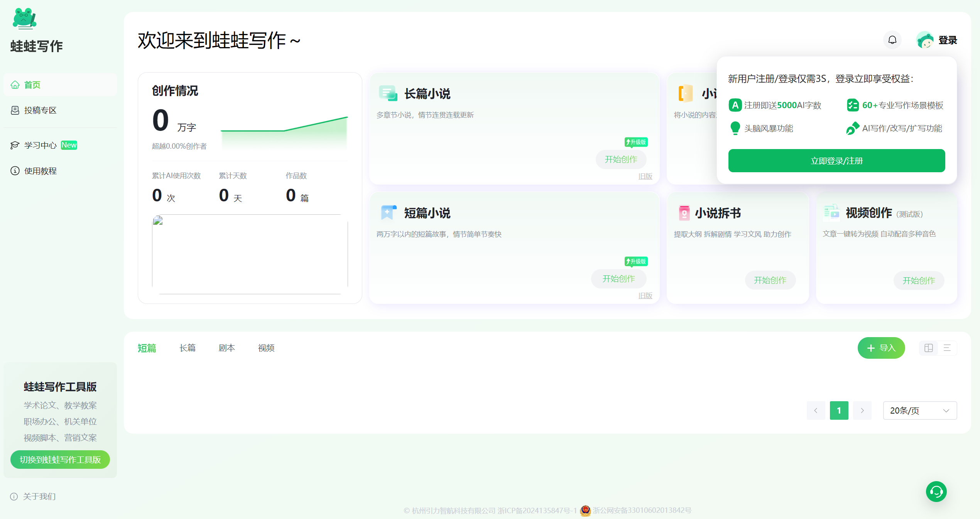Click the New badge beside 学习中心
980x519 pixels.
(x=69, y=145)
